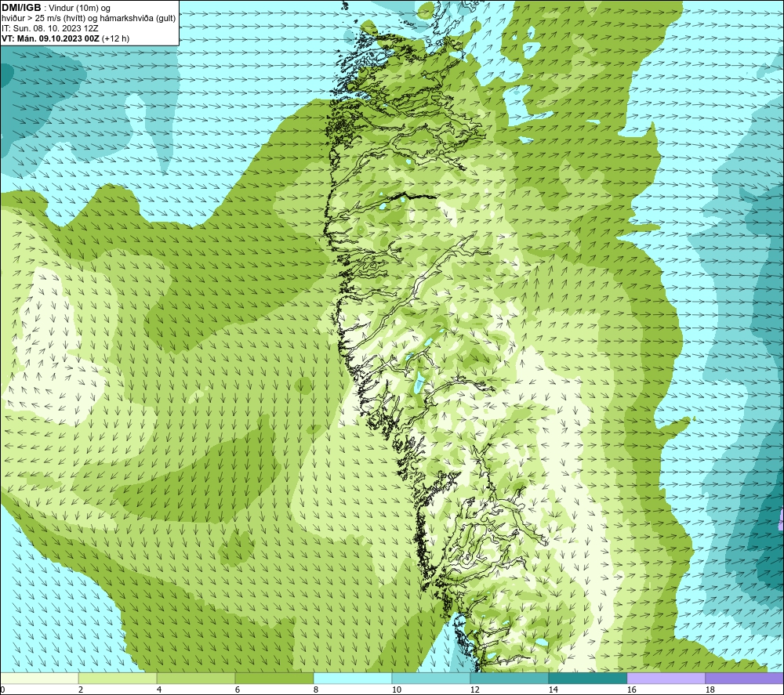Click the '18' scale label
Image resolution: width=784 pixels, height=695 pixels.
[x=710, y=690]
